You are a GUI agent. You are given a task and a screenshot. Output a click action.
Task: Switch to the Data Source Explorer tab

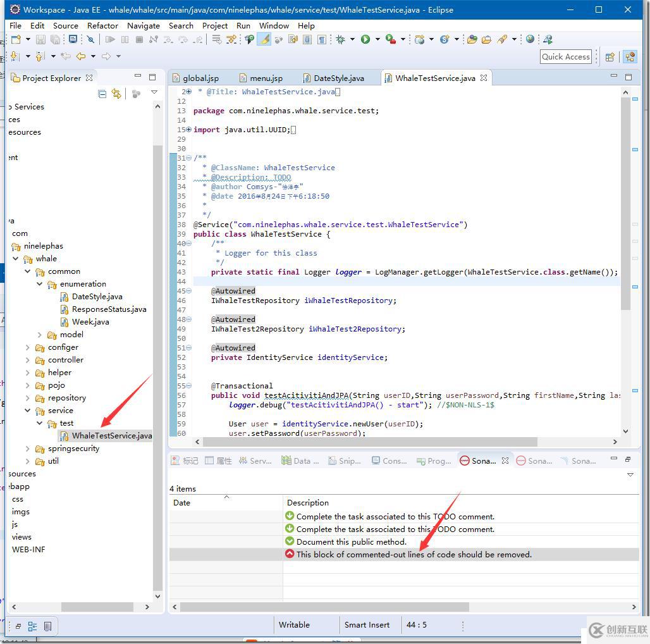pyautogui.click(x=300, y=461)
